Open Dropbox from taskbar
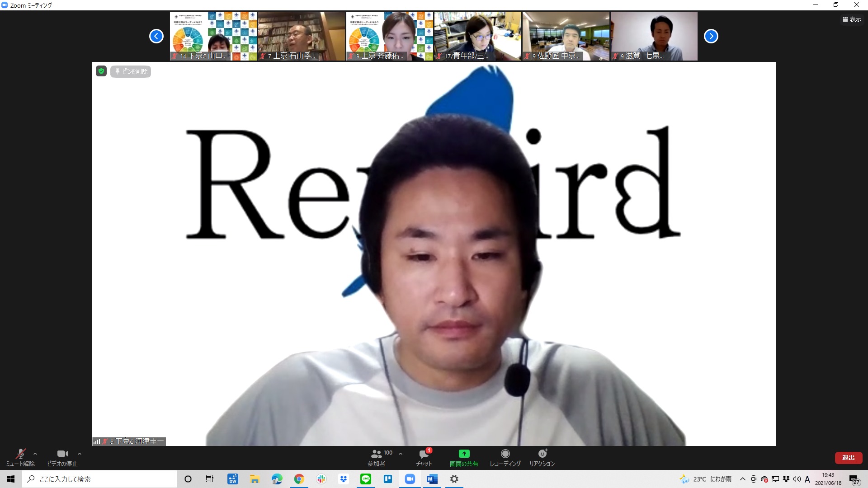Screen dimensions: 868x488 344,479
